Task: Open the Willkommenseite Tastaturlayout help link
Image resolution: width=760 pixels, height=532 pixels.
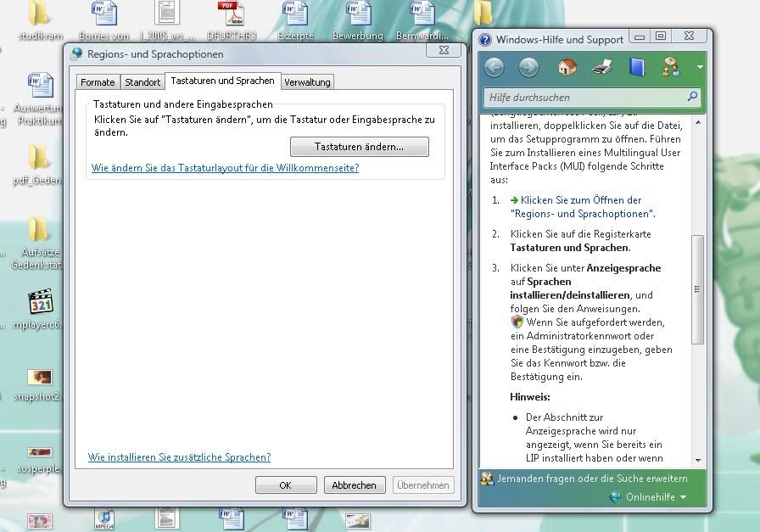Action: pos(225,168)
